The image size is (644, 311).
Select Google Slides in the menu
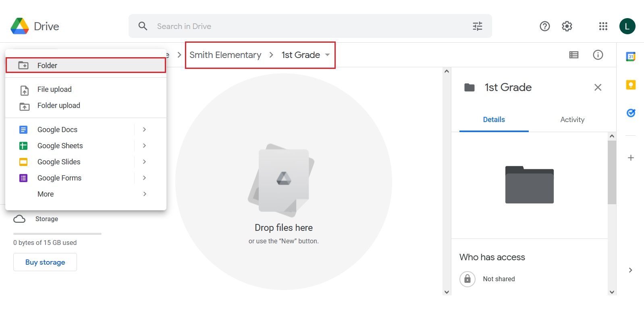click(86, 162)
